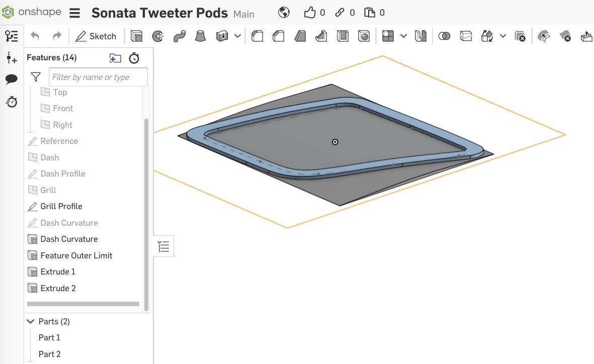Focus the Filter by name or type field

[98, 77]
